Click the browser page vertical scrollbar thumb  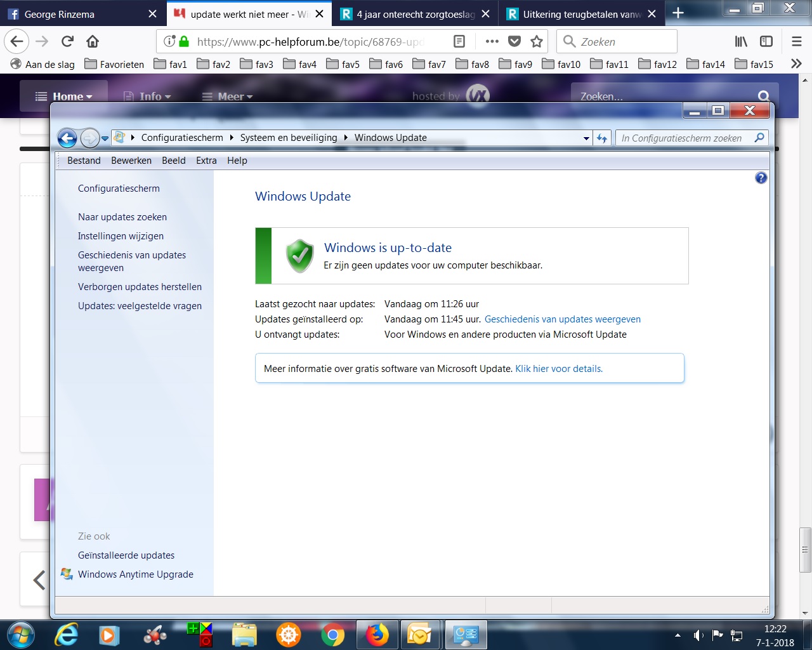click(806, 550)
